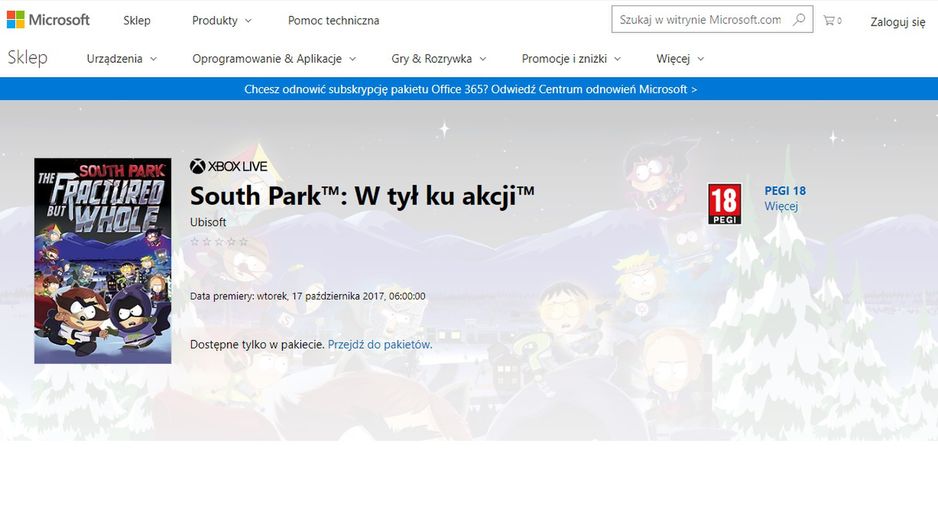Open the Sklep top menu item
The image size is (938, 528).
136,20
